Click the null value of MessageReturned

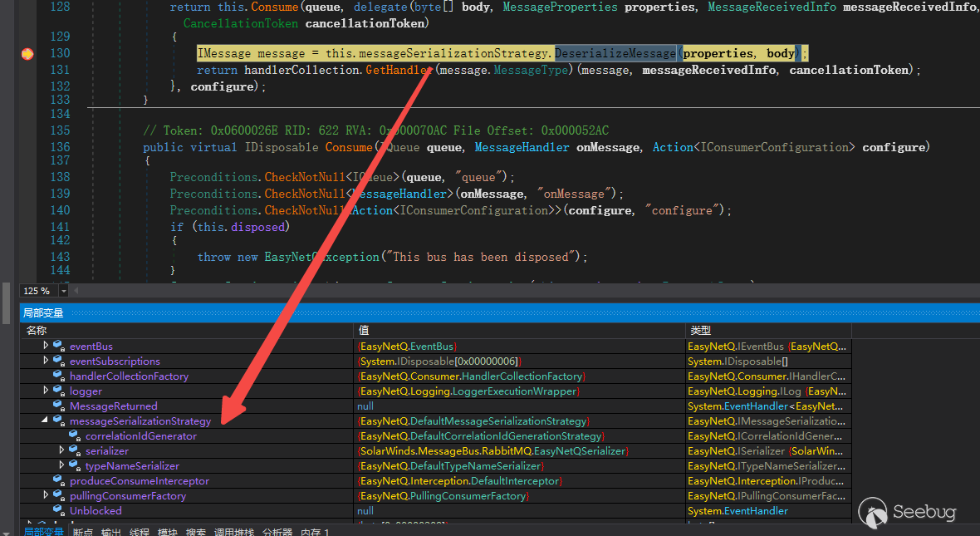[x=365, y=406]
